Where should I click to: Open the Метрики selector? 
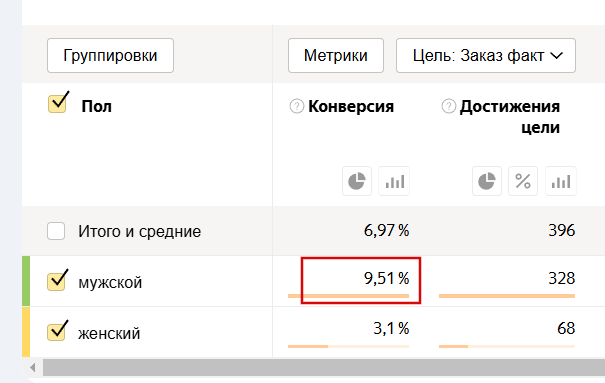[336, 56]
